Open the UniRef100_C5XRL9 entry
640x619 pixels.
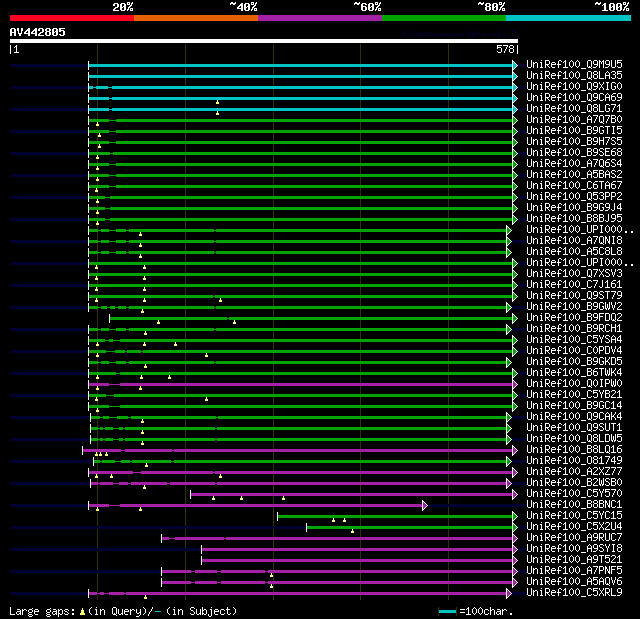[574, 593]
